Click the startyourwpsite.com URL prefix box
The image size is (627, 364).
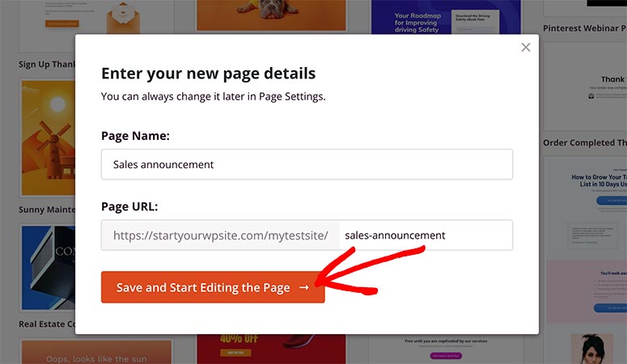[220, 235]
